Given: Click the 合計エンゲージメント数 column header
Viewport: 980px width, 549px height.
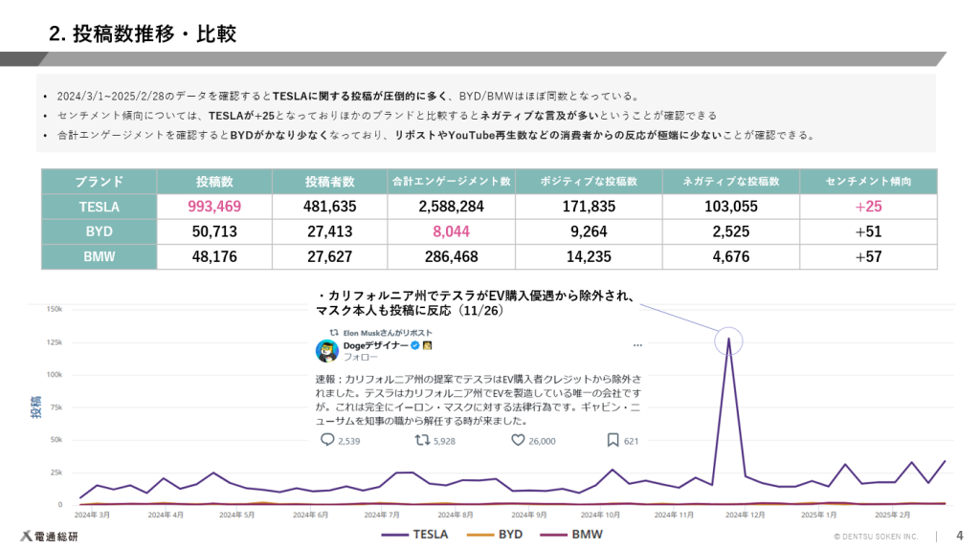Looking at the screenshot, I should coord(452,181).
